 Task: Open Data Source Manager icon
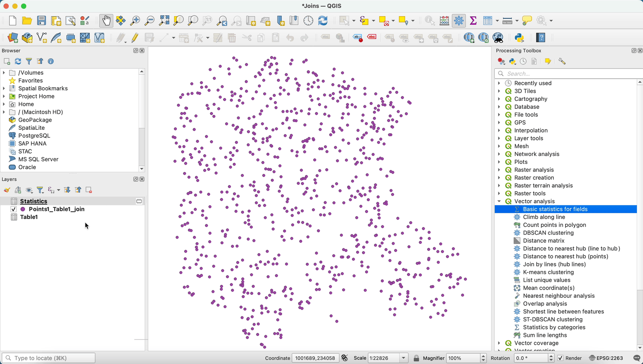(x=12, y=38)
